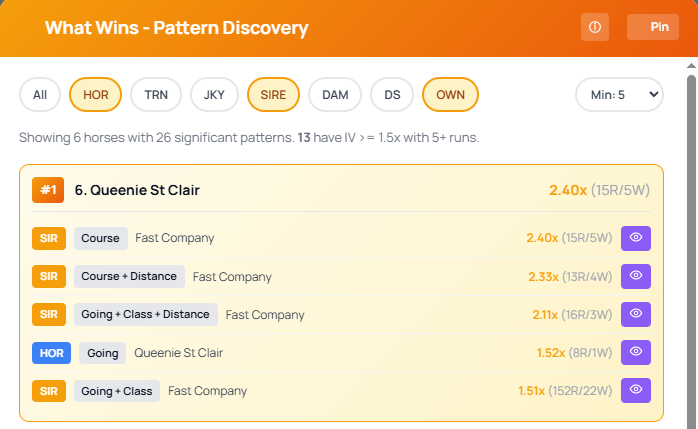View details for Course + Distance pattern
The image size is (698, 429).
pos(636,276)
